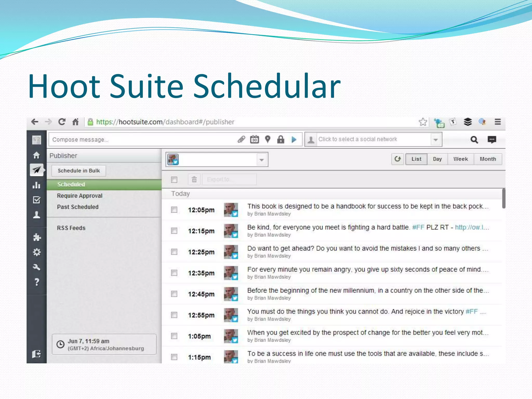
Task: Open the 1:15pm message about success in life
Action: pos(368,354)
